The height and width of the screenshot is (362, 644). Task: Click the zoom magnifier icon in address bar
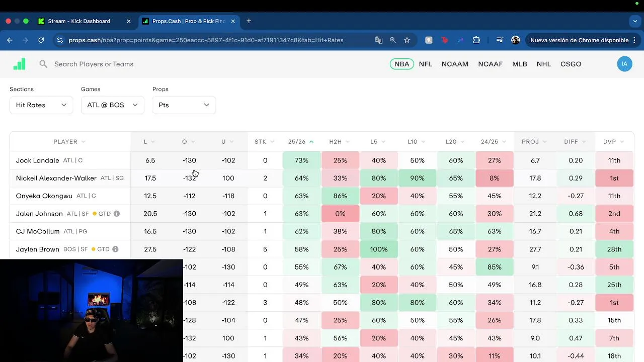click(x=393, y=40)
